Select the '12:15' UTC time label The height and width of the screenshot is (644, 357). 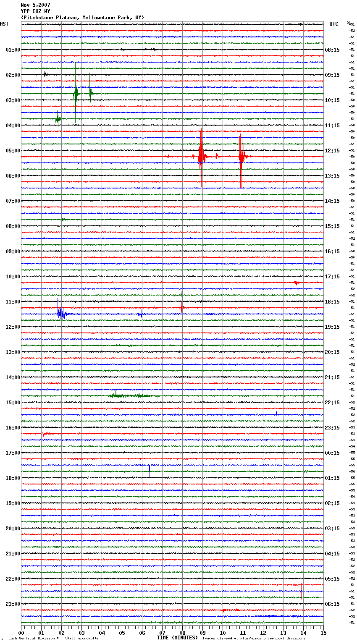tap(332, 151)
